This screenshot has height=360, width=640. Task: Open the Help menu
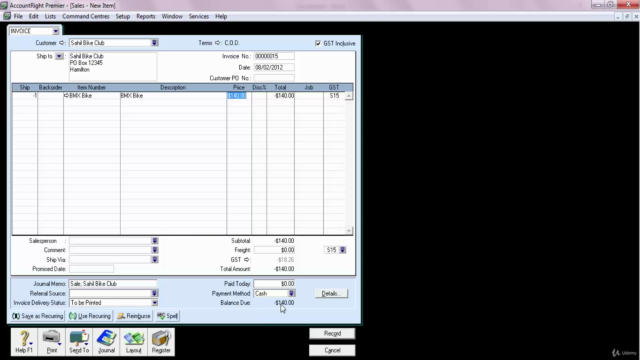pos(221,16)
